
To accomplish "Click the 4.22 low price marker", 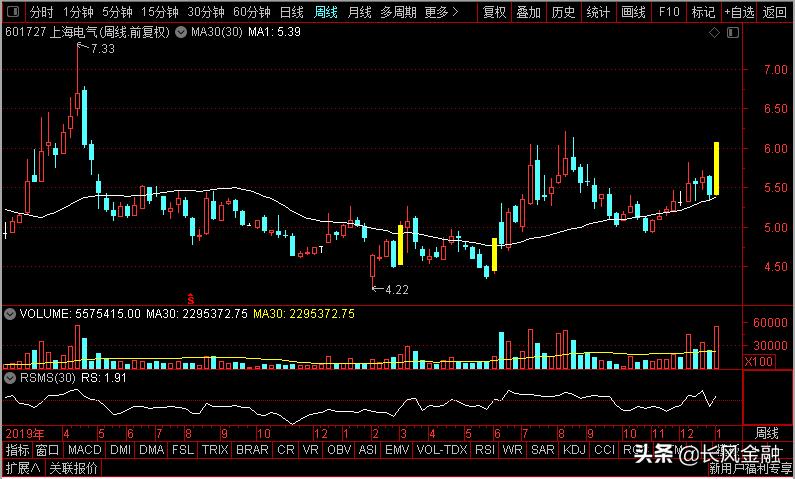I will (397, 290).
